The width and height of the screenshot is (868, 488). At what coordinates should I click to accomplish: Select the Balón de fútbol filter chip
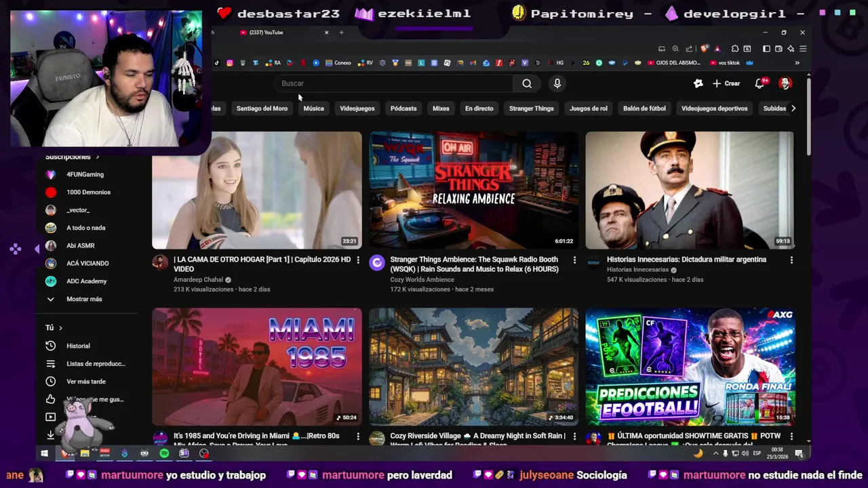[644, 108]
